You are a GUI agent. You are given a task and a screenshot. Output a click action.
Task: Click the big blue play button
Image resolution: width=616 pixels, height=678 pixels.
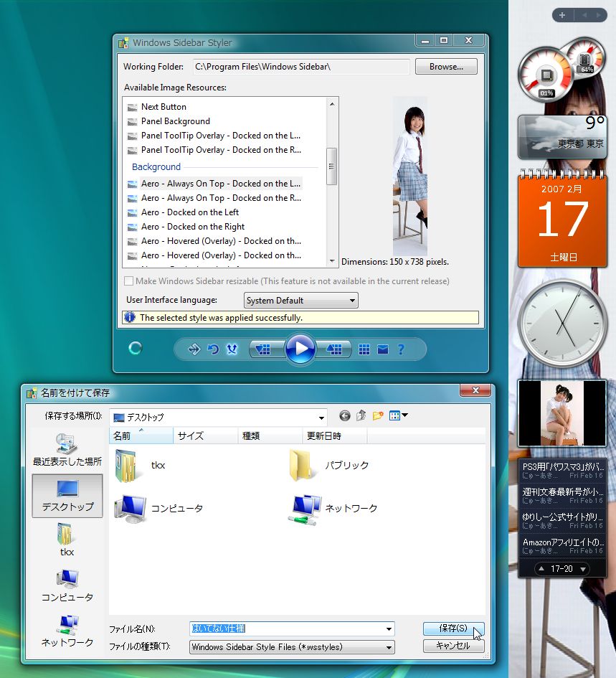[x=300, y=349]
